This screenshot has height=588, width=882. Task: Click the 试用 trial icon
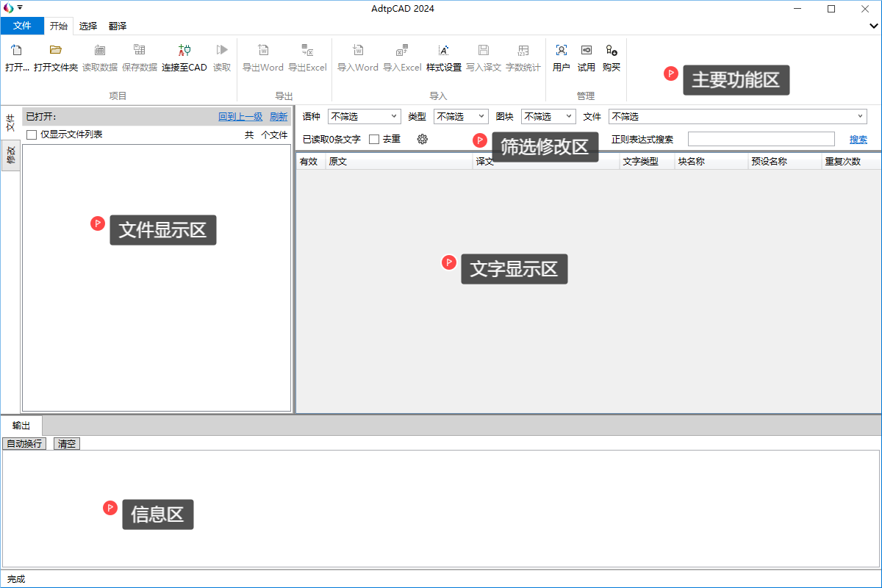click(x=586, y=51)
